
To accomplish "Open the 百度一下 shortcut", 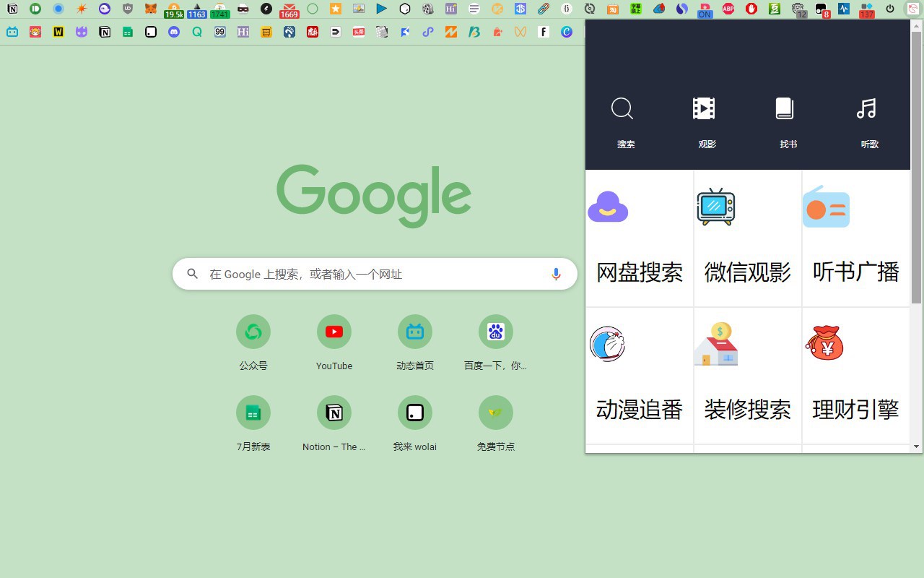I will [x=496, y=342].
